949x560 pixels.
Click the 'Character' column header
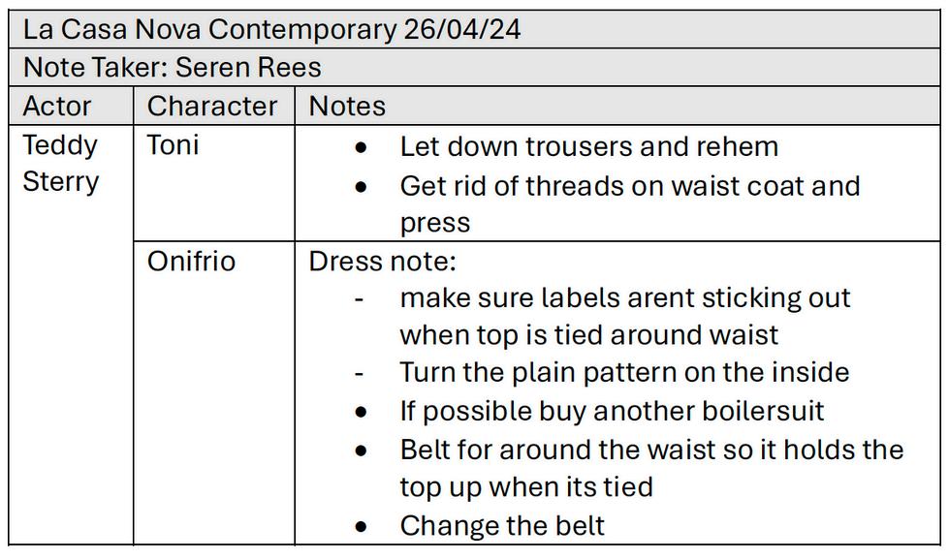tap(213, 106)
